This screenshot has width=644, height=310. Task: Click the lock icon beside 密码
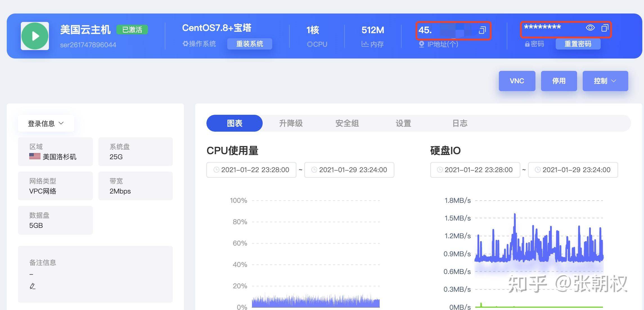(527, 44)
